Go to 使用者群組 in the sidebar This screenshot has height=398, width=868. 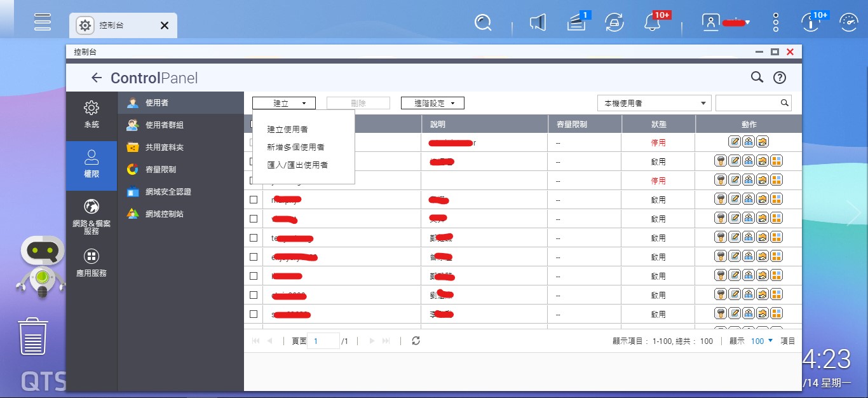pyautogui.click(x=164, y=125)
